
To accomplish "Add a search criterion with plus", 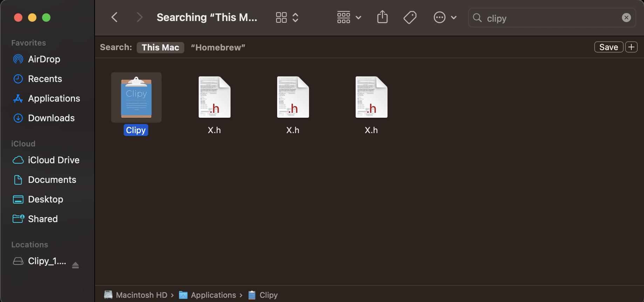I will tap(631, 47).
